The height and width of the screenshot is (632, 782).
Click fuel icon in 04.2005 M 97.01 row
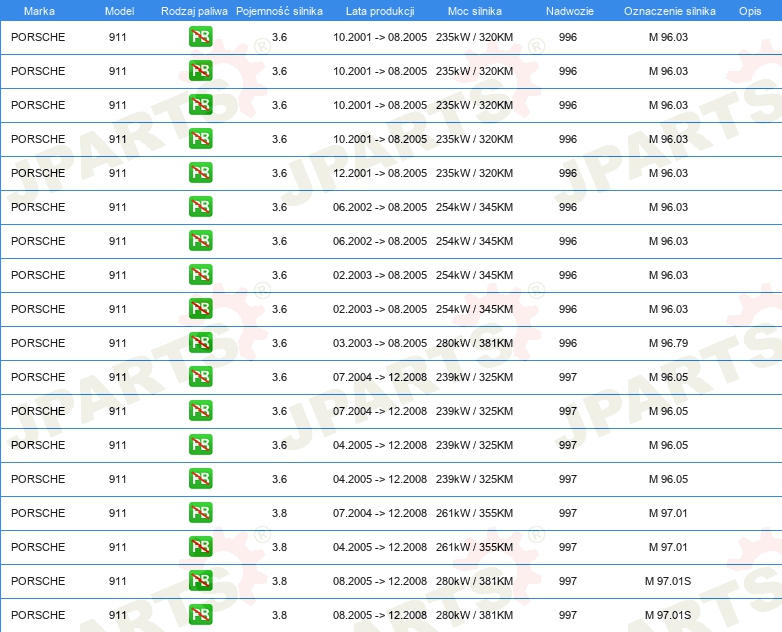(x=200, y=547)
